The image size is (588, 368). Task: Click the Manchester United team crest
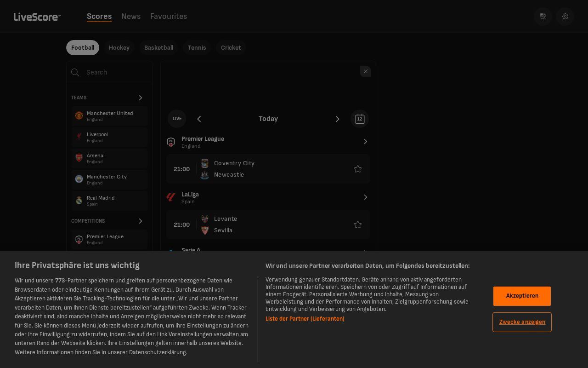point(79,115)
